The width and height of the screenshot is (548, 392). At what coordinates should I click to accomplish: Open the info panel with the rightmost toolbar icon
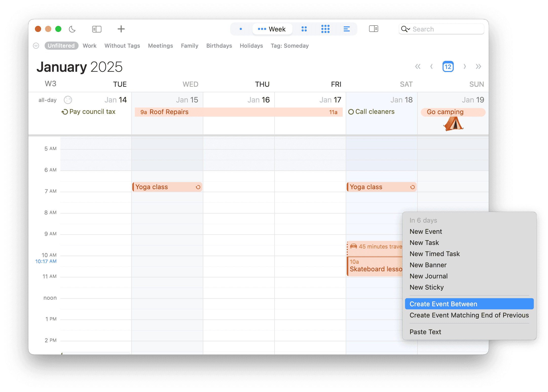374,29
